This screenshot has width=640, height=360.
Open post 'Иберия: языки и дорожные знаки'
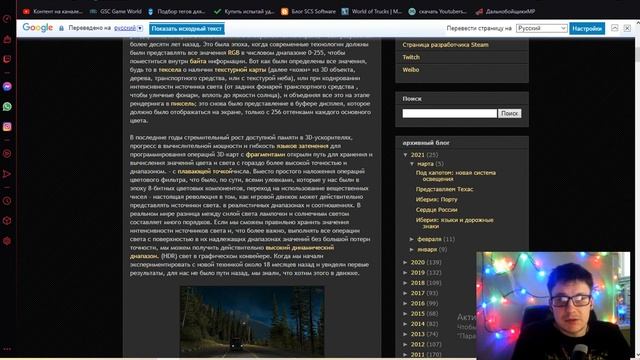pos(454,223)
